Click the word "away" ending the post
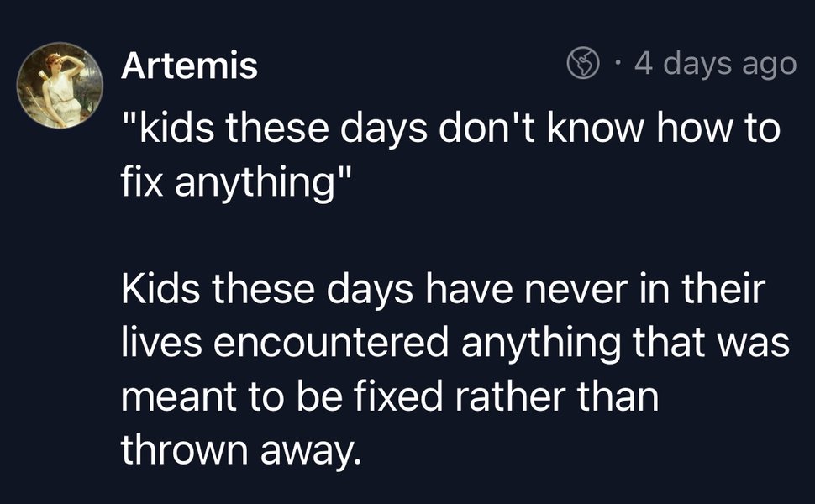This screenshot has height=504, width=815. [313, 450]
